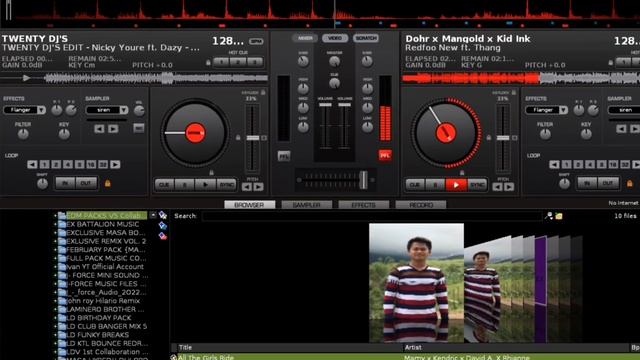The height and width of the screenshot is (360, 640).
Task: Sort track list by Title column
Action: pyautogui.click(x=185, y=347)
